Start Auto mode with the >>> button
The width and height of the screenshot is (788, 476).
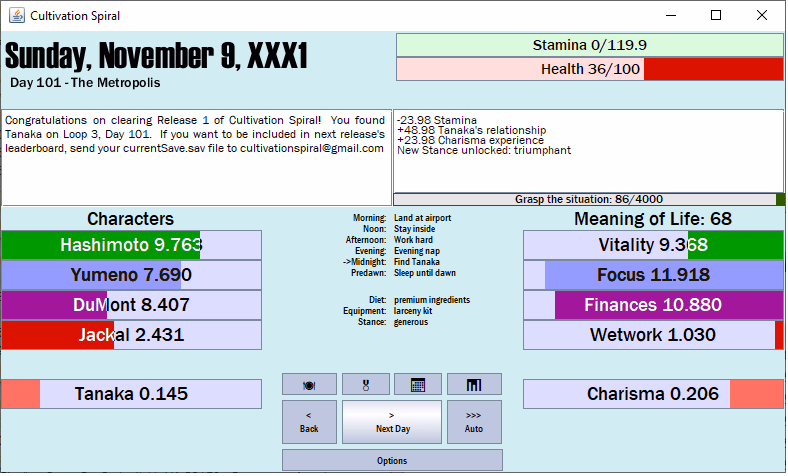click(x=474, y=422)
